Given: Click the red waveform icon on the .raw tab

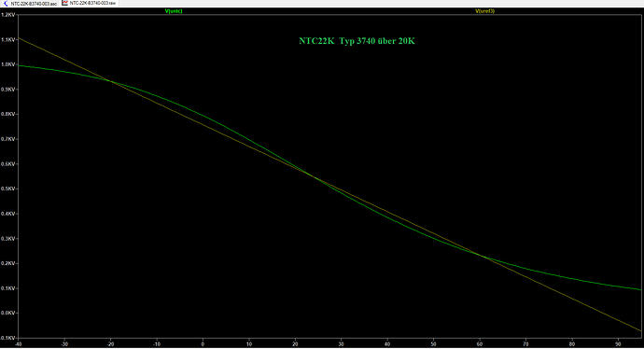Looking at the screenshot, I should [65, 3].
